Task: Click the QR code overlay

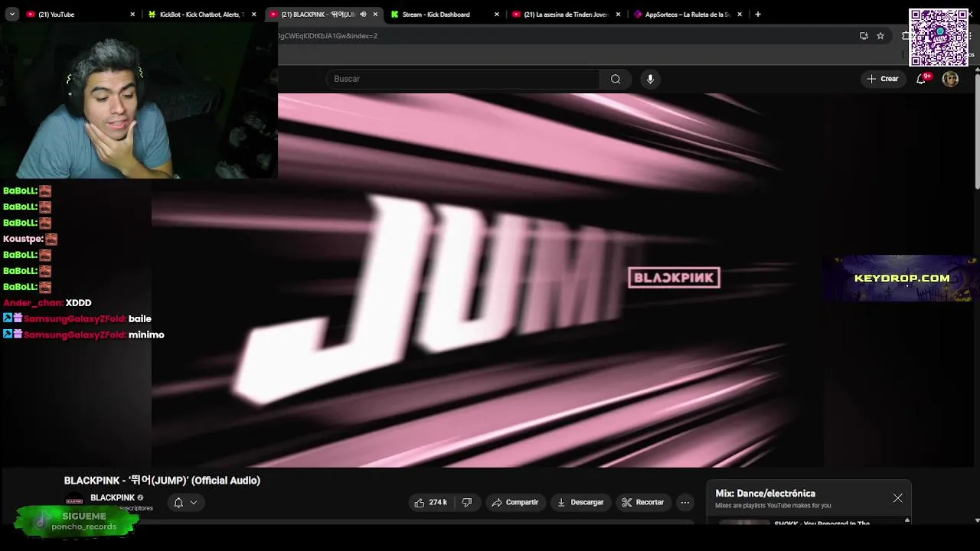Action: click(939, 37)
